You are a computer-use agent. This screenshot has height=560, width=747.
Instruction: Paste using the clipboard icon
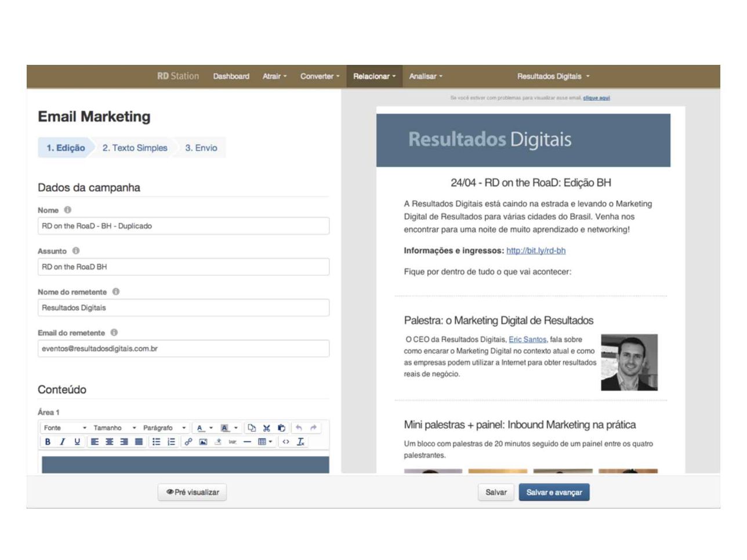(281, 428)
